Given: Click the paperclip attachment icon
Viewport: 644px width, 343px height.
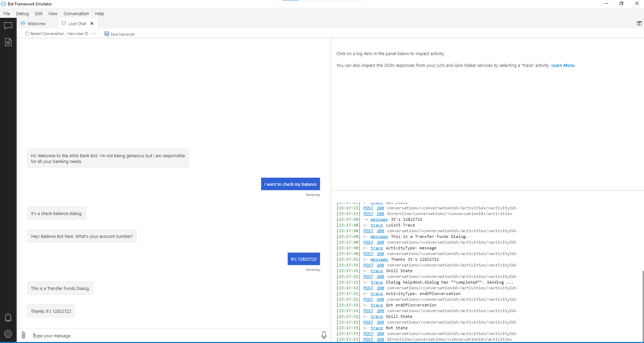Looking at the screenshot, I should tap(24, 335).
